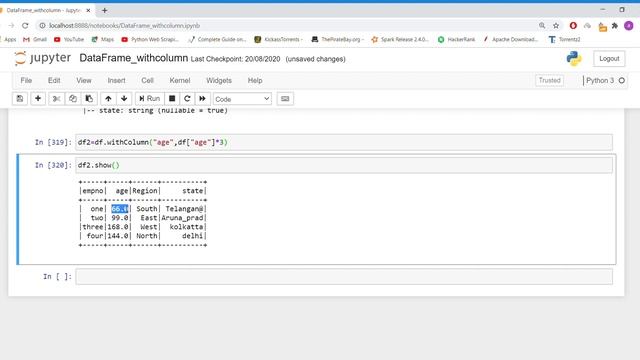
Task: Restart the kernel circular arrow icon
Action: [187, 99]
